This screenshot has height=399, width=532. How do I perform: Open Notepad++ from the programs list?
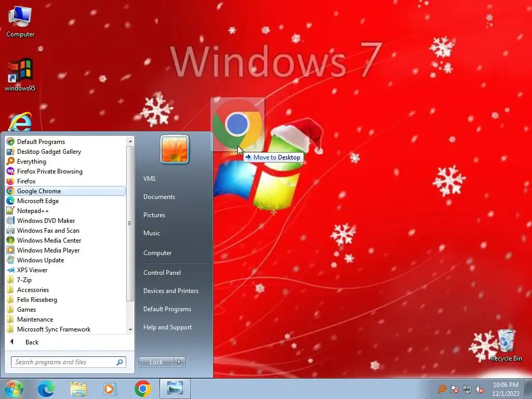pos(65,211)
